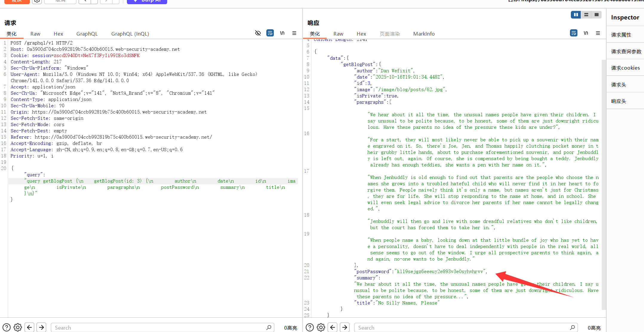Show non-printable \n characters in response
The height and width of the screenshot is (332, 644).
[586, 33]
